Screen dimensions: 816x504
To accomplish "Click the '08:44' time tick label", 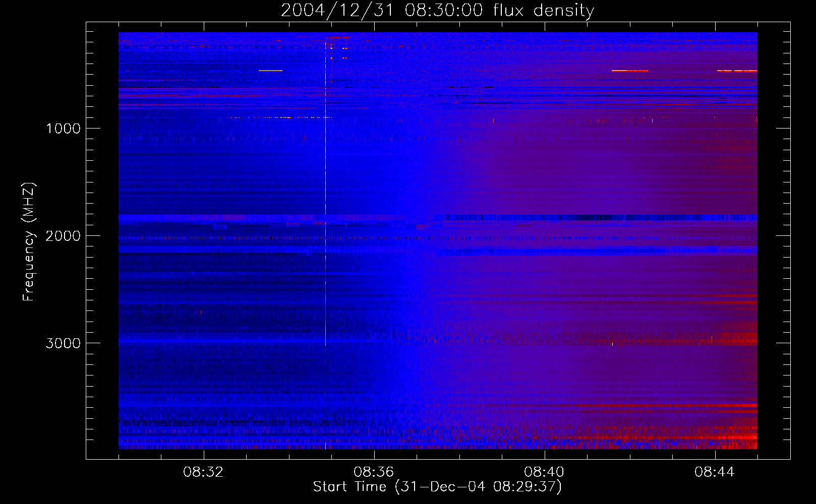I will 715,472.
